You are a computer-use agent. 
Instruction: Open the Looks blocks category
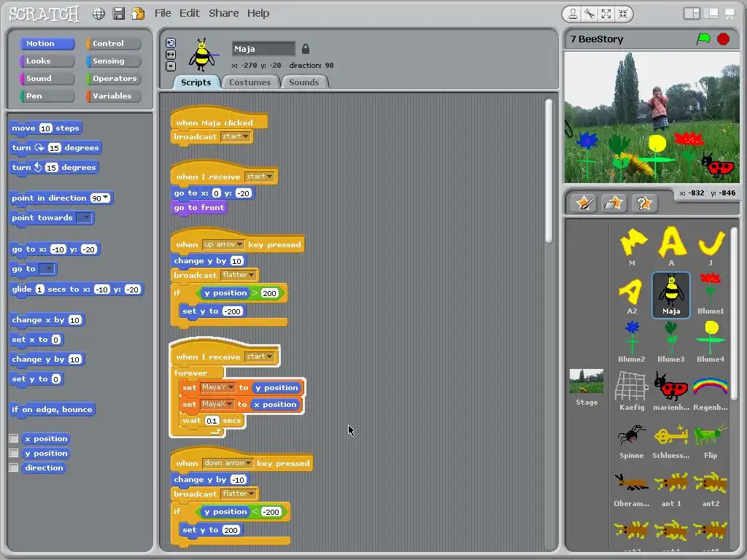click(47, 61)
